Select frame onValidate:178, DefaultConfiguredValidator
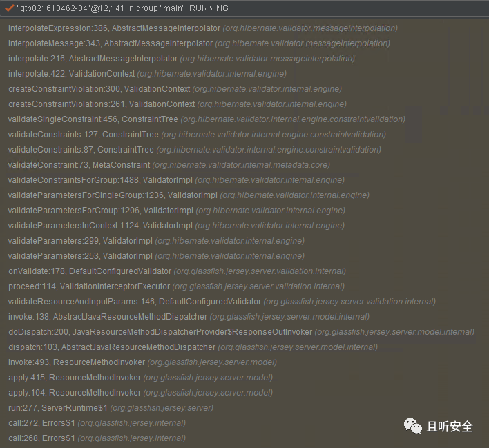The height and width of the screenshot is (448, 489). [177, 271]
